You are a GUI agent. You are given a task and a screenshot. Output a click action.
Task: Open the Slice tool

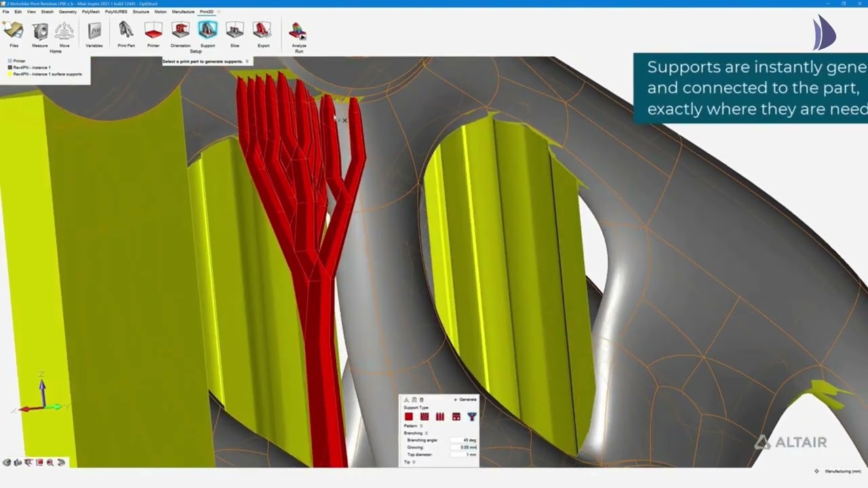coord(235,34)
